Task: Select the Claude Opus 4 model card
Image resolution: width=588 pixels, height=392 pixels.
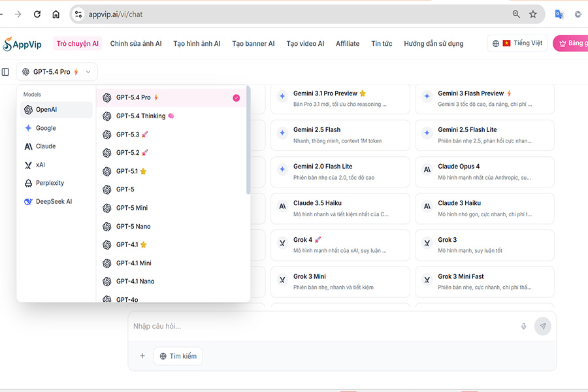Action: (x=484, y=172)
